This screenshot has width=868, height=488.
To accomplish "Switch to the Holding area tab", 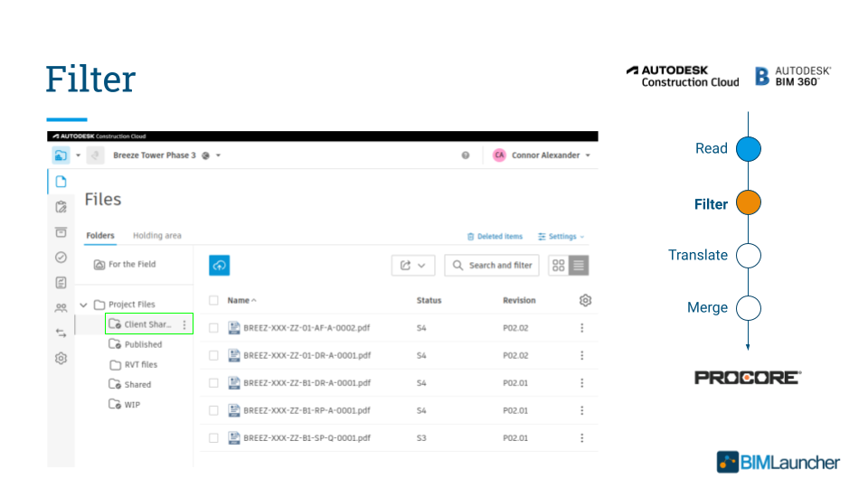I will point(157,236).
